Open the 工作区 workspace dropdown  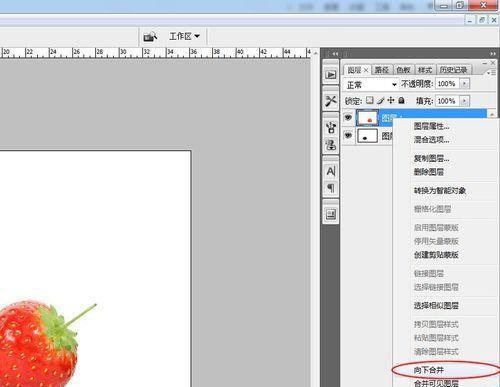pos(184,36)
